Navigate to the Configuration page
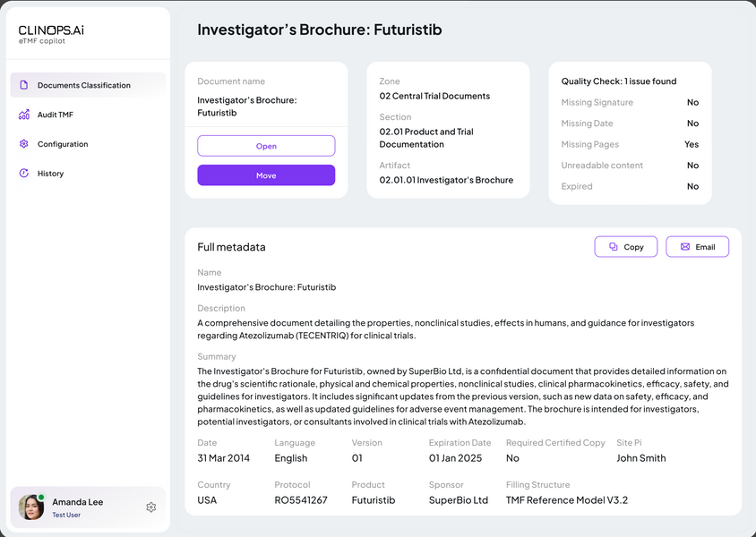 click(x=63, y=144)
